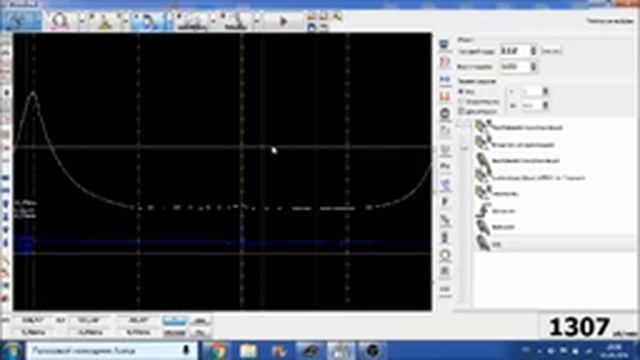
Task: Click the highlighted blue button in bottom bar
Action: [x=174, y=321]
